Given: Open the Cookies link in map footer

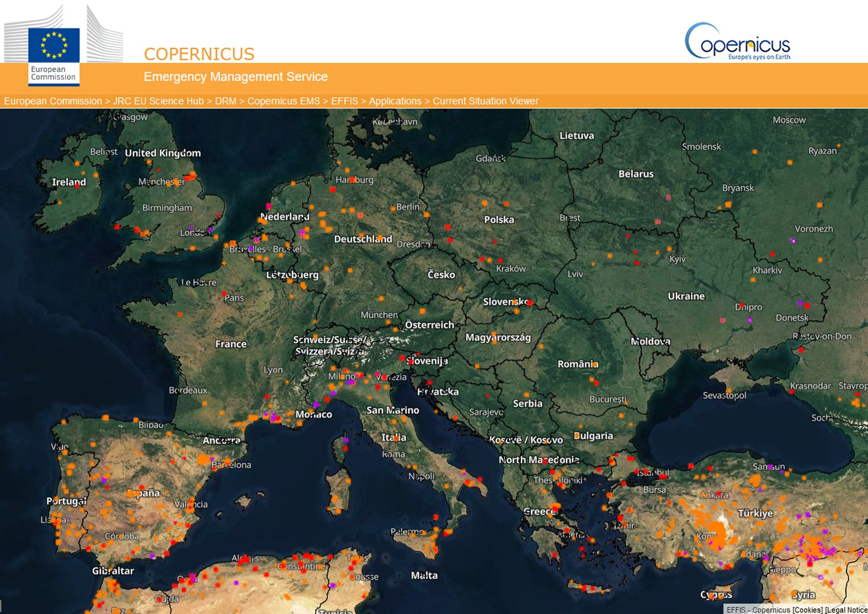Looking at the screenshot, I should [x=808, y=610].
